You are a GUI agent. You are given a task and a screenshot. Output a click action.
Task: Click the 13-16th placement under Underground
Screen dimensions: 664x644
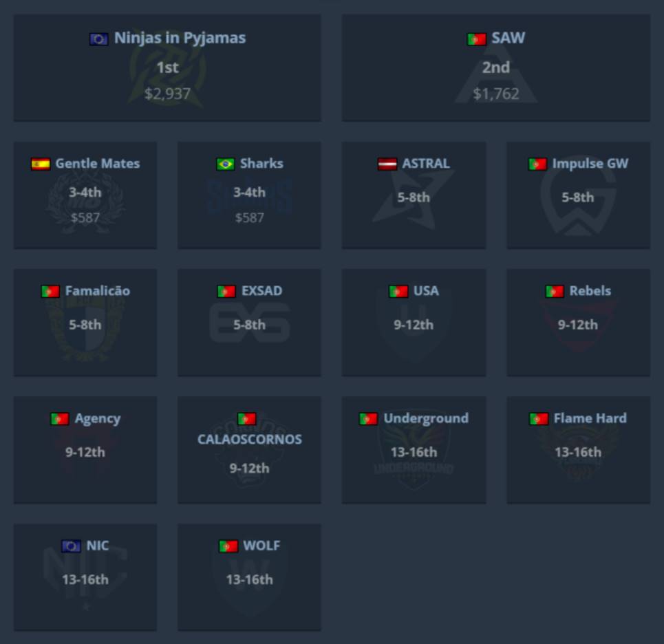414,453
